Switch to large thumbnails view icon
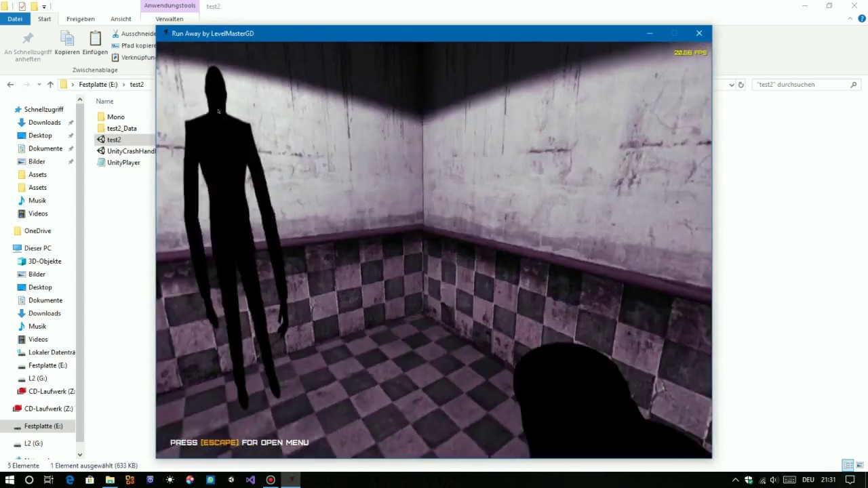This screenshot has width=868, height=488. click(861, 466)
